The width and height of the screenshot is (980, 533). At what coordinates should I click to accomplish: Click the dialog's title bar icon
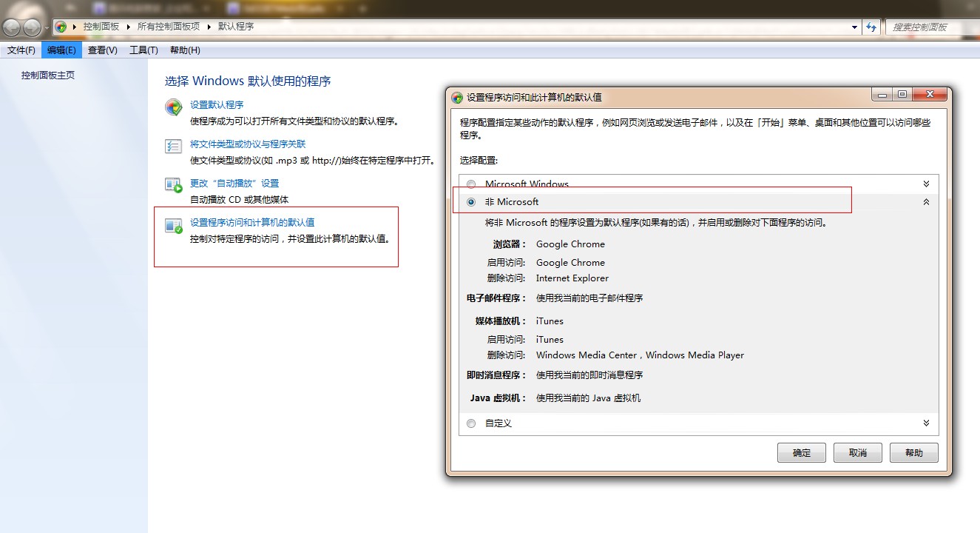click(457, 97)
